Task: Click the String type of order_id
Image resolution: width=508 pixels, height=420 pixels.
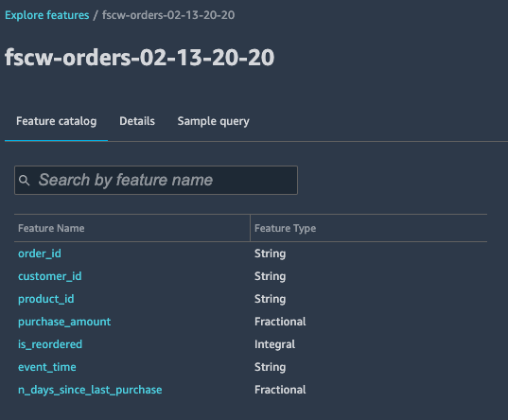Action: point(271,254)
